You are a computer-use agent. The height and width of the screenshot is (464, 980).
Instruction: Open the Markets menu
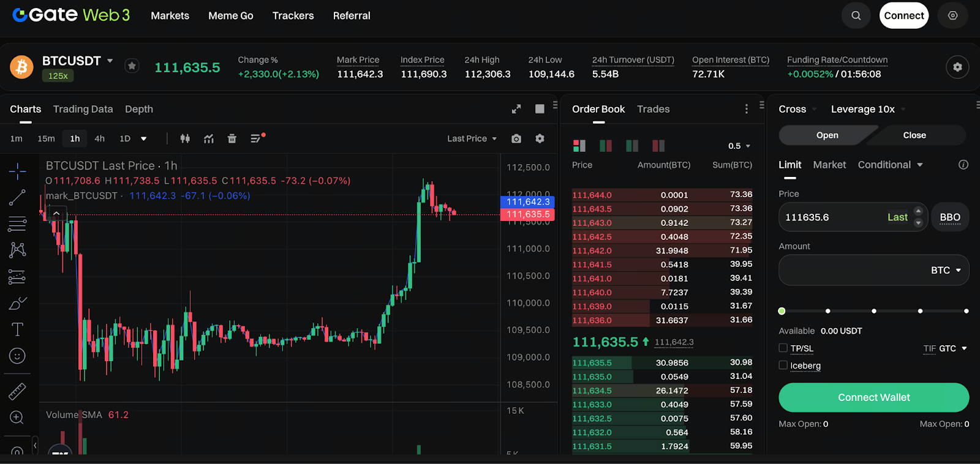tap(170, 16)
